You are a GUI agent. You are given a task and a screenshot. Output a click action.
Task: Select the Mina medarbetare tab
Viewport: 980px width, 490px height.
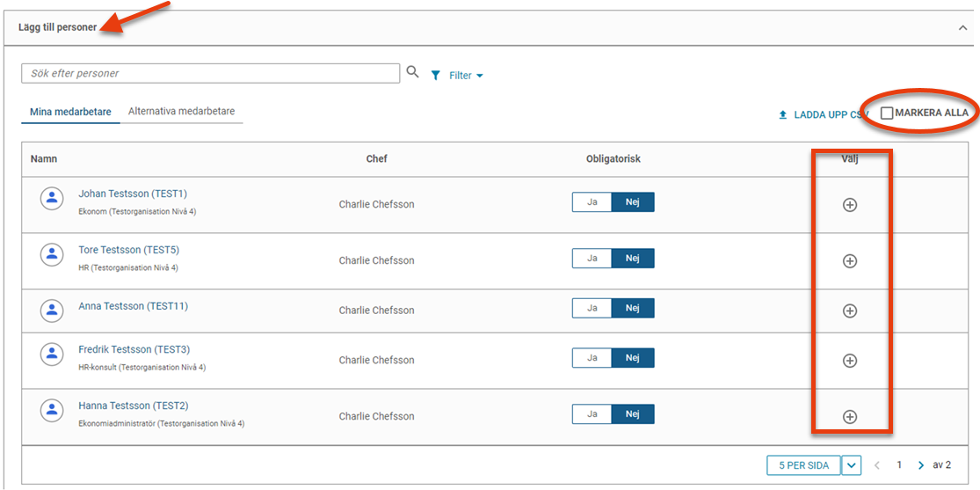pyautogui.click(x=70, y=112)
